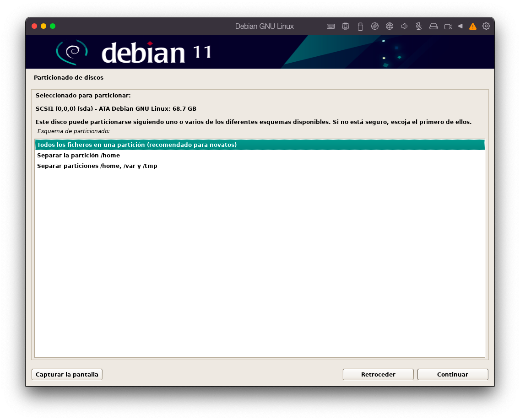
Task: Click the sound speaker icon
Action: click(x=404, y=27)
